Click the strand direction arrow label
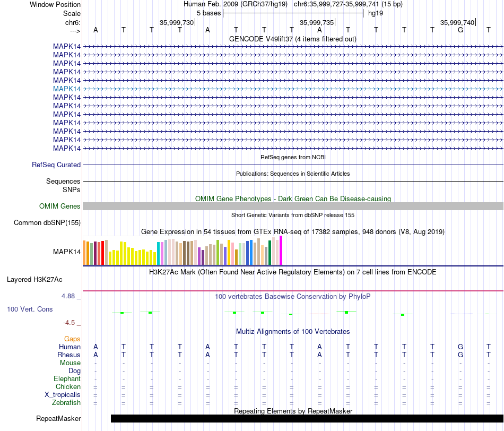504x431 pixels. tap(75, 31)
